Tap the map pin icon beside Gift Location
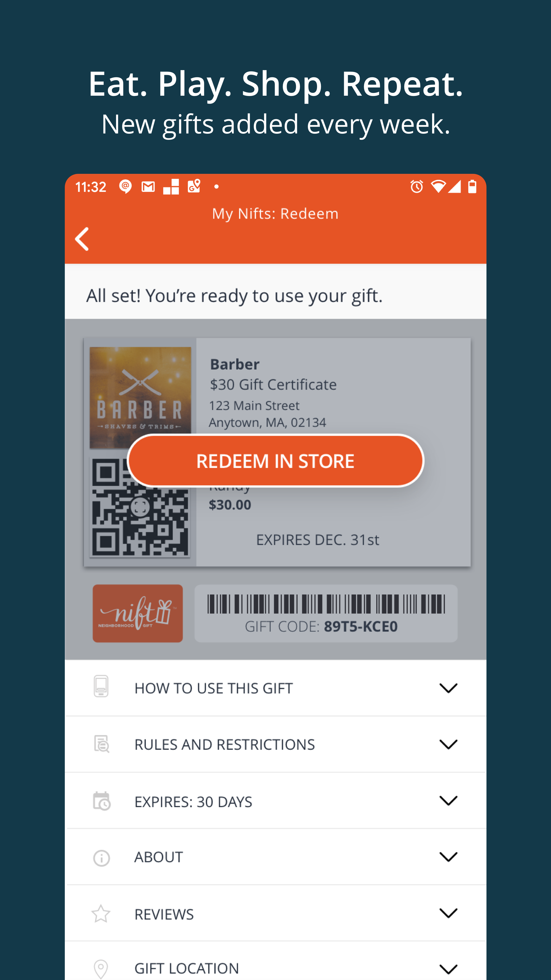 [101, 969]
